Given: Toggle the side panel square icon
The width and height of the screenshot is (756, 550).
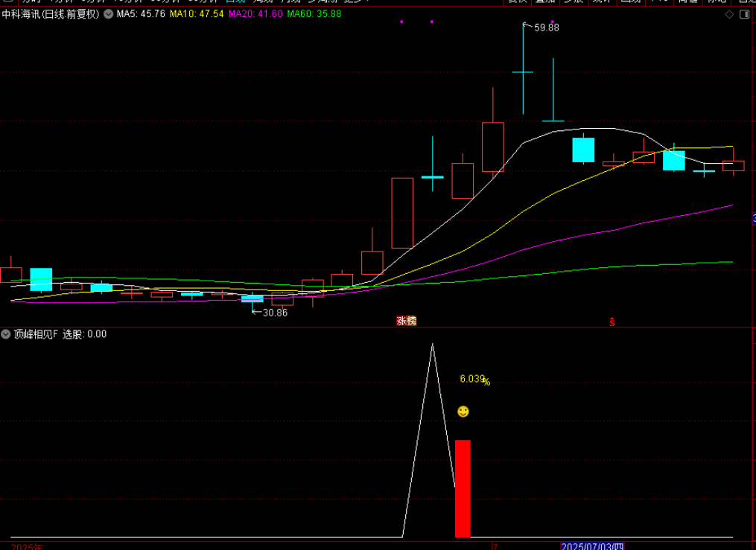Looking at the screenshot, I should pyautogui.click(x=744, y=14).
